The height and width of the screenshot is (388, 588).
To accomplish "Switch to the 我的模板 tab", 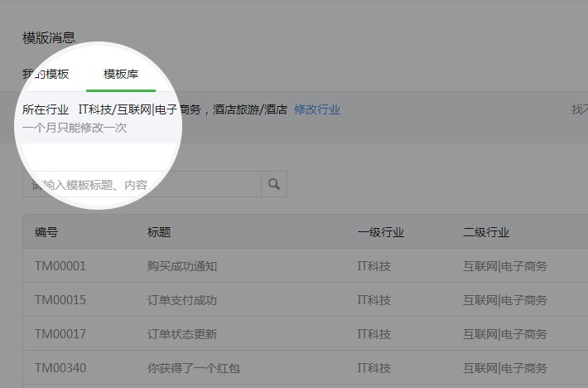I will pos(46,74).
